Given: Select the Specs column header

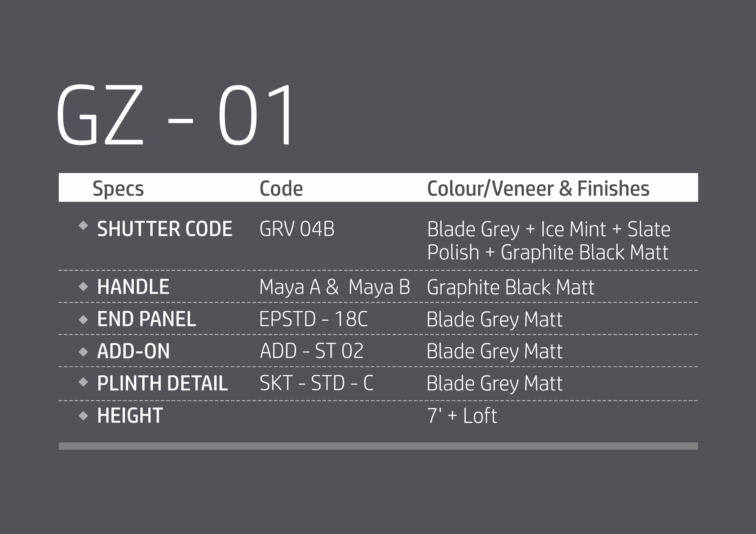Looking at the screenshot, I should (118, 189).
